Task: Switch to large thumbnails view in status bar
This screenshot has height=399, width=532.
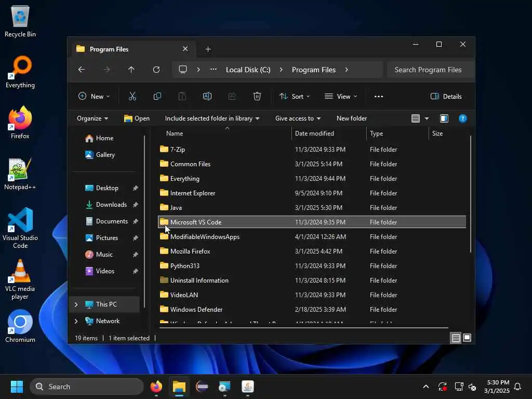Action: coord(467,338)
